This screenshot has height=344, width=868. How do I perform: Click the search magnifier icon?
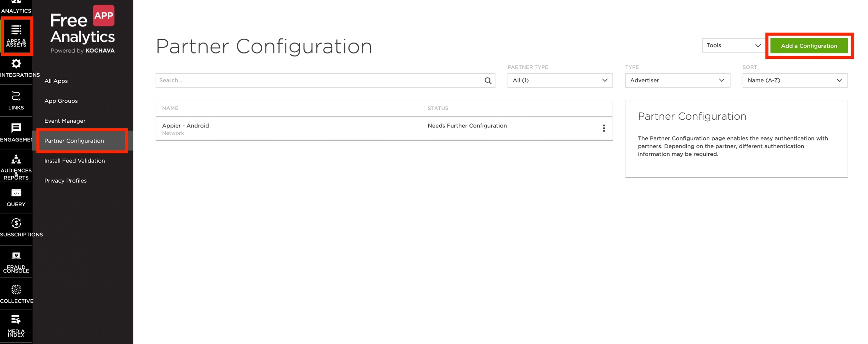tap(488, 81)
